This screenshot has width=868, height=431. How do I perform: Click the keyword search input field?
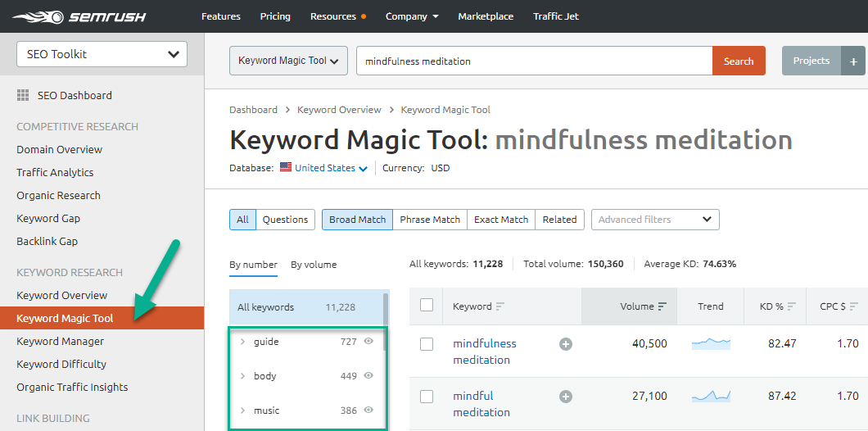click(x=534, y=61)
